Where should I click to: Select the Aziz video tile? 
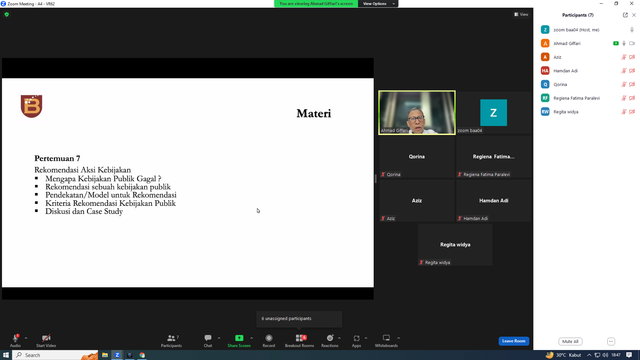[x=417, y=201]
